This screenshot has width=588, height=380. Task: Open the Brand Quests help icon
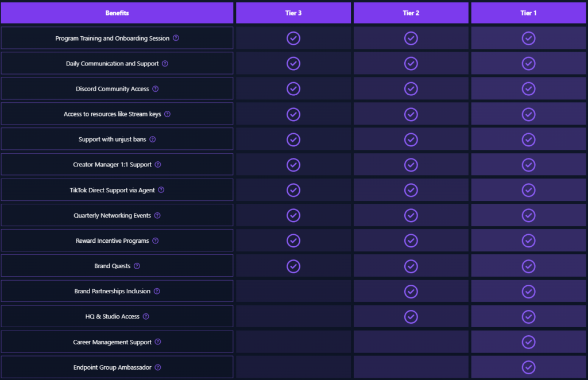[x=137, y=266]
